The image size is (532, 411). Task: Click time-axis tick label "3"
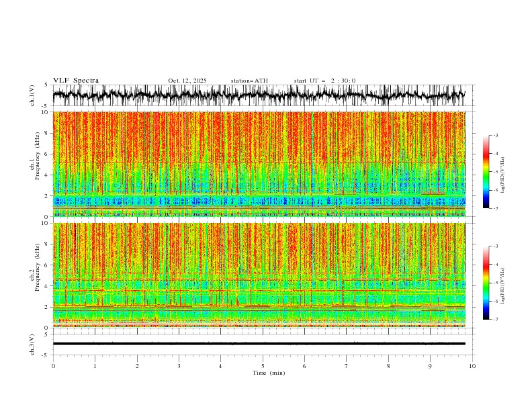coord(179,366)
